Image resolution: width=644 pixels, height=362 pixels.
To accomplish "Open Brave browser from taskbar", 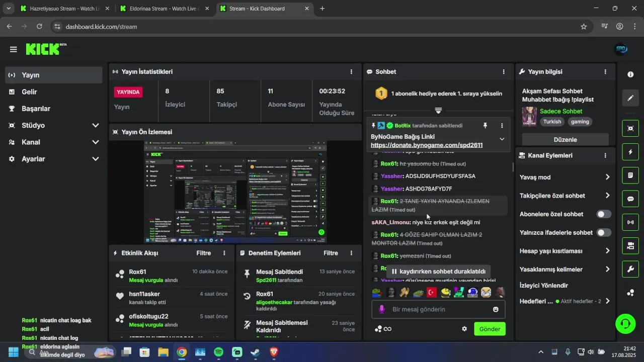I will pyautogui.click(x=274, y=352).
